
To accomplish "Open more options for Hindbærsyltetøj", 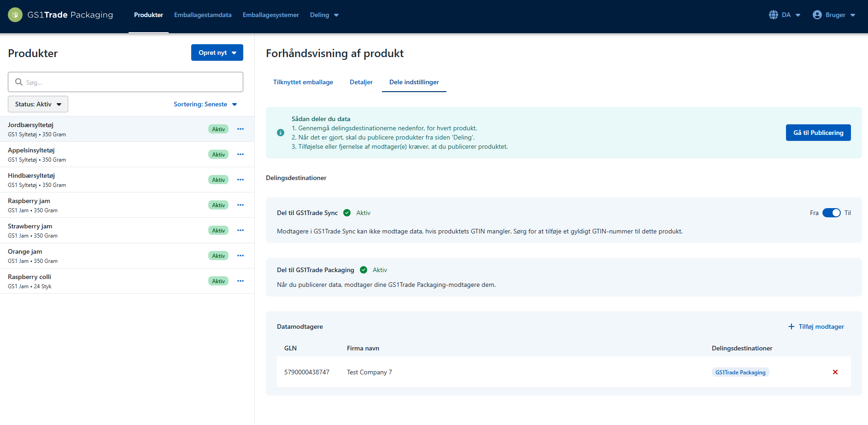I will (240, 180).
